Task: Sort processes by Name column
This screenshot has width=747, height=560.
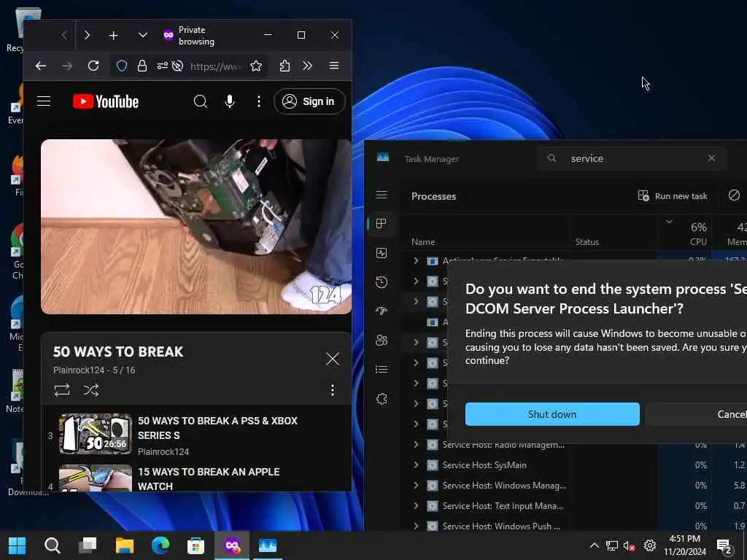Action: (423, 242)
